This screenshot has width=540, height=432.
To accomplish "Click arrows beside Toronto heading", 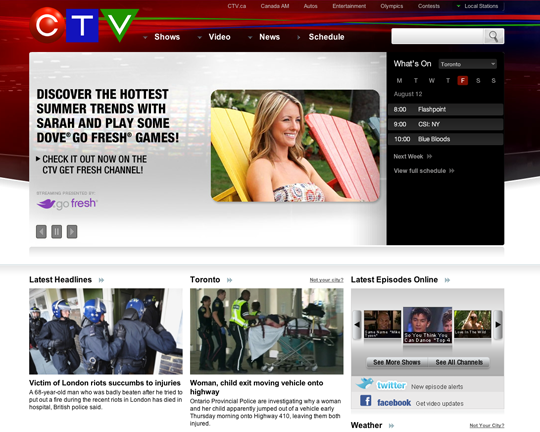I will [x=229, y=280].
